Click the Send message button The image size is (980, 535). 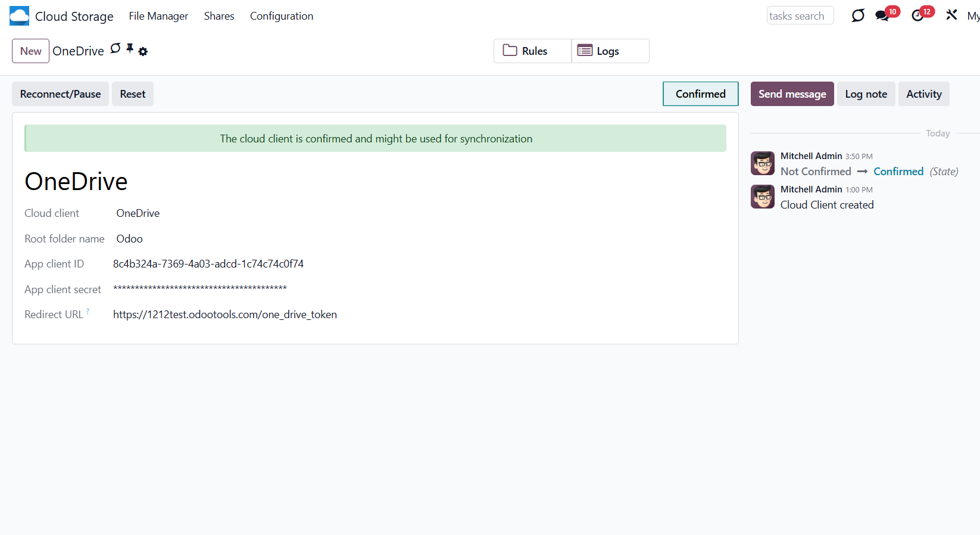(x=791, y=94)
